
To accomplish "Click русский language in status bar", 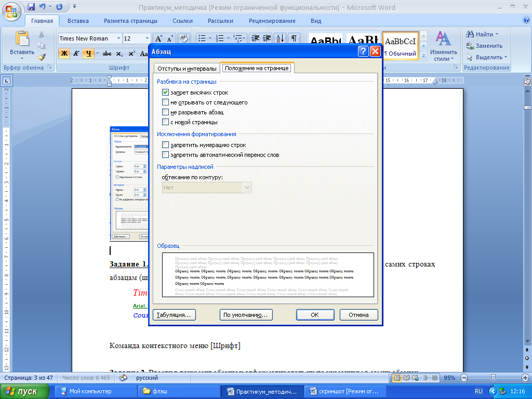I will [147, 378].
